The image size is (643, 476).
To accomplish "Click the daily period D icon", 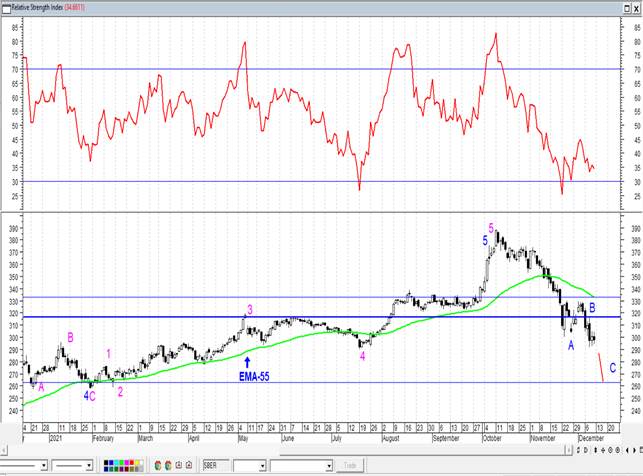I will point(586,450).
